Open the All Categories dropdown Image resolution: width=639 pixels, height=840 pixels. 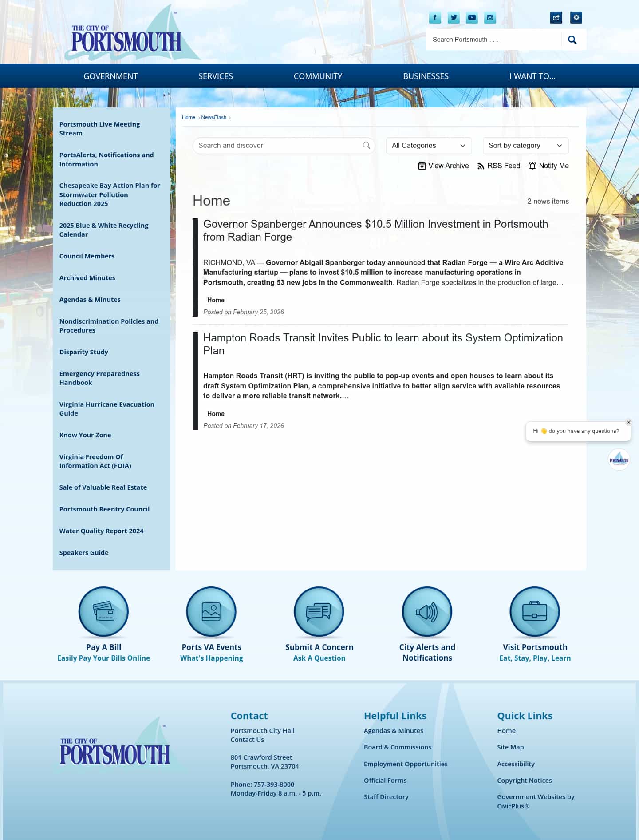pos(429,145)
